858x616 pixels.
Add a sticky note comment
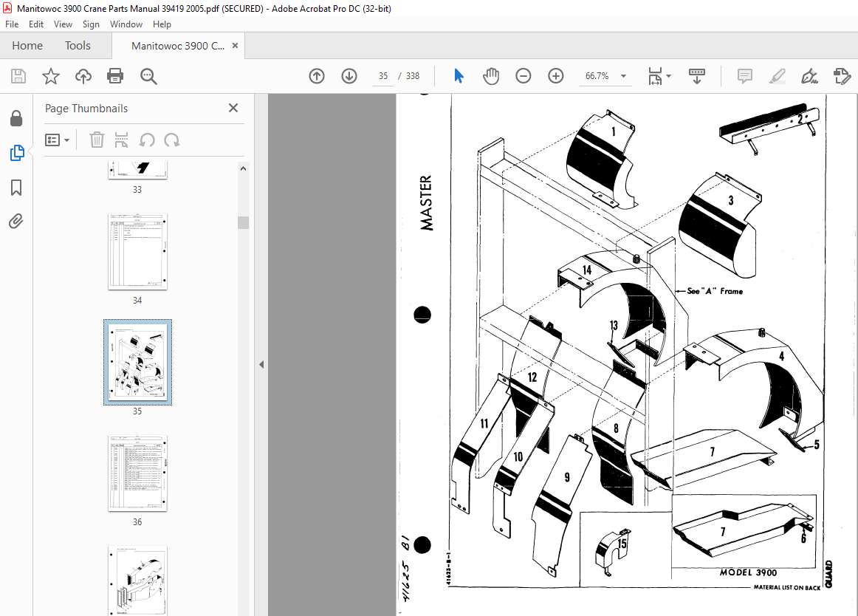click(x=745, y=76)
